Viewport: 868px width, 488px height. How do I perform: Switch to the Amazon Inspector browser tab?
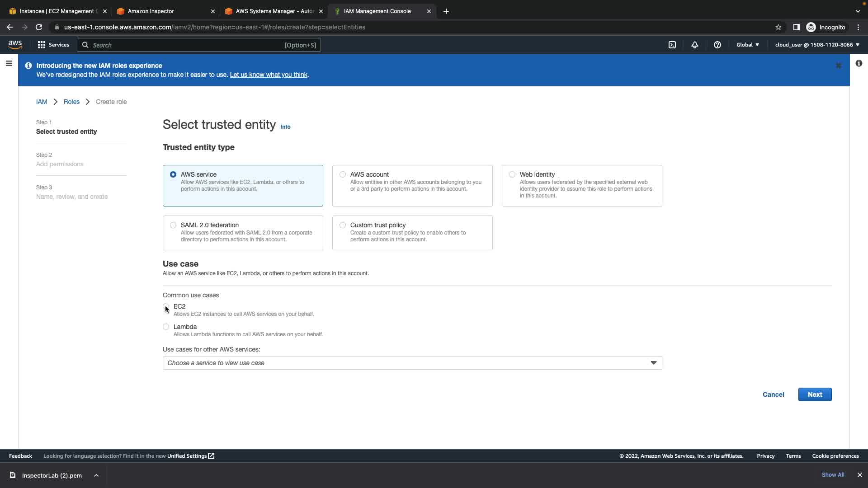151,11
